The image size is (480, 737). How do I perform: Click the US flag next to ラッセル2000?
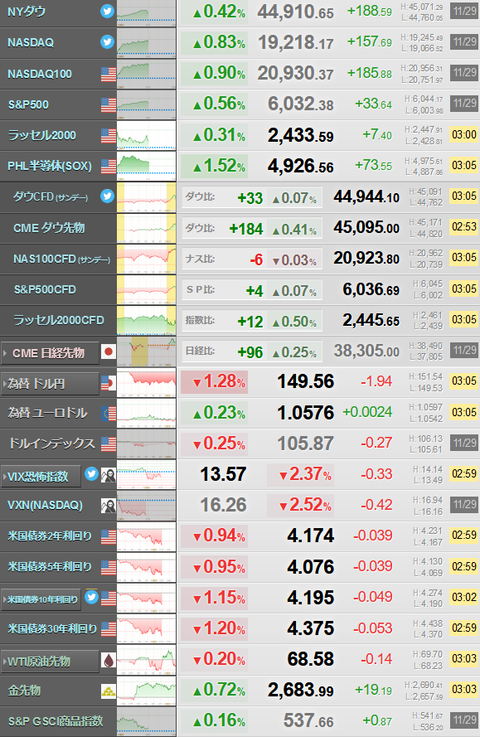tap(109, 135)
